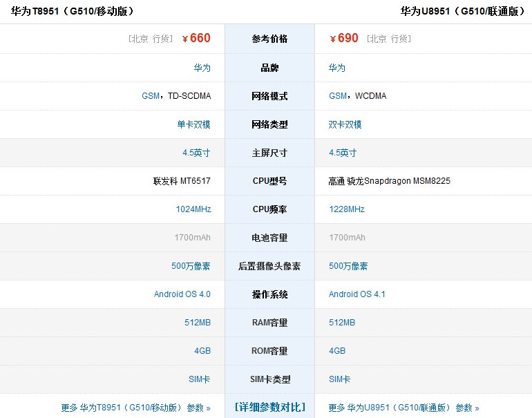Click the Android OS 4.1 link

point(357,294)
